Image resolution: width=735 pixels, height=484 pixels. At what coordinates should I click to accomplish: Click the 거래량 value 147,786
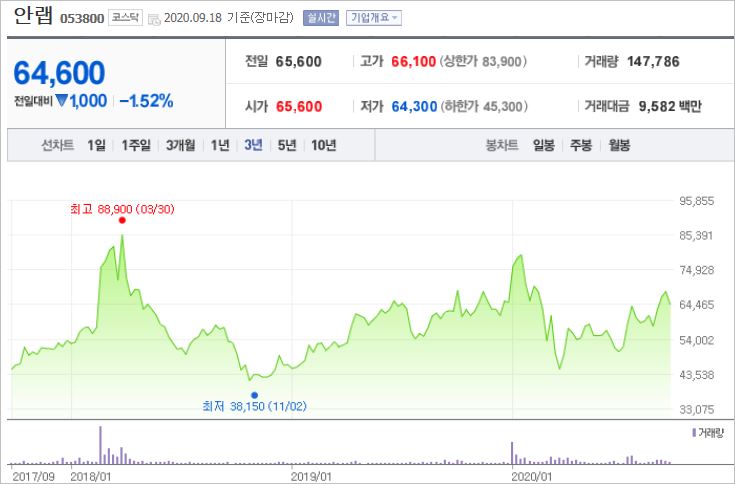653,61
